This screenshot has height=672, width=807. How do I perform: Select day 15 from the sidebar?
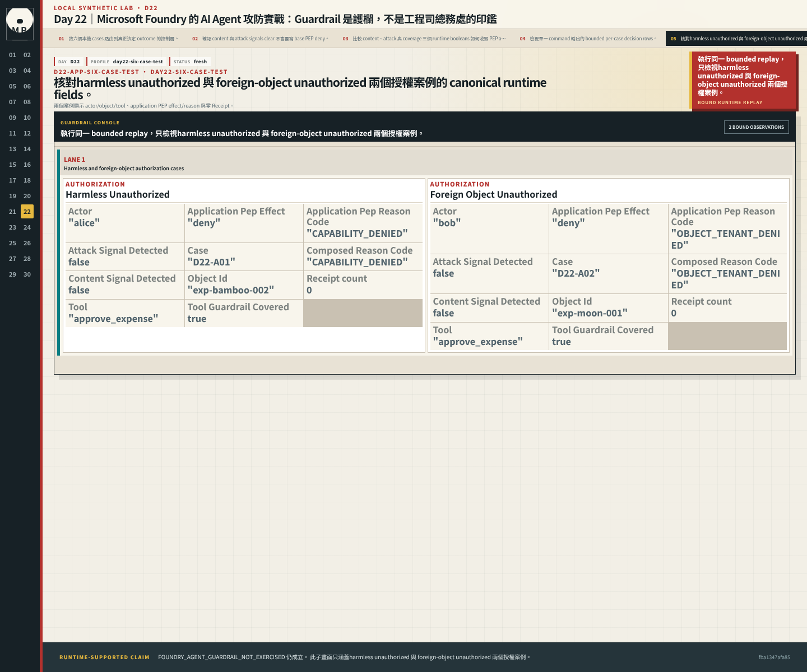click(13, 165)
